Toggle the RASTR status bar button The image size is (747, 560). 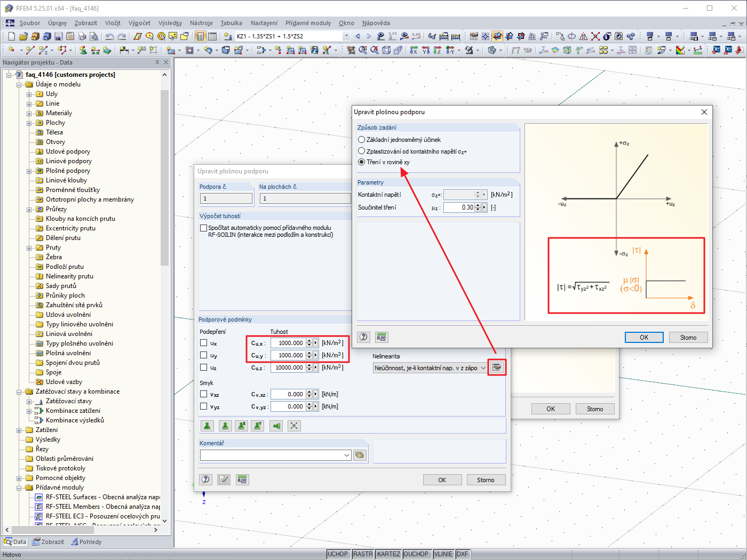point(363,554)
